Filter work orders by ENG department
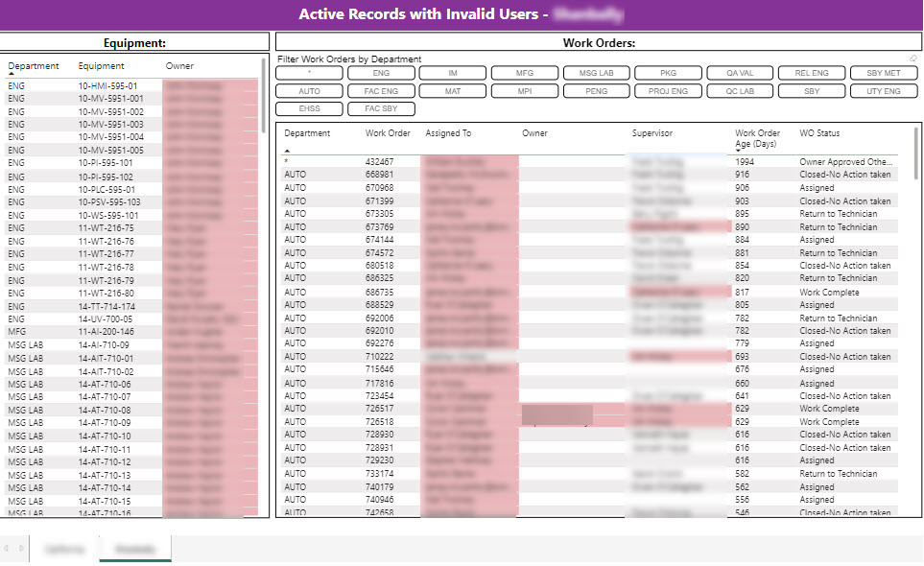 click(381, 73)
